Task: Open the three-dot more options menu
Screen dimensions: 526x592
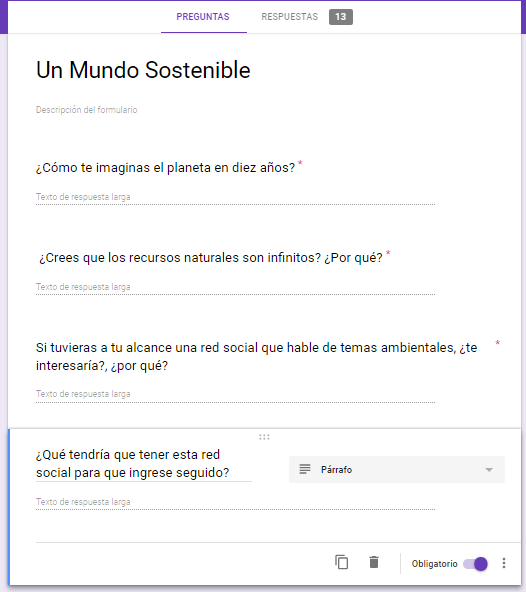Action: point(504,563)
